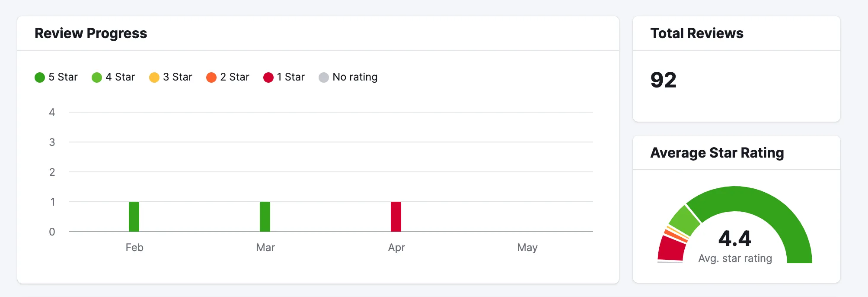This screenshot has height=297, width=868.
Task: Toggle the 3 Star legend dot
Action: (x=154, y=77)
